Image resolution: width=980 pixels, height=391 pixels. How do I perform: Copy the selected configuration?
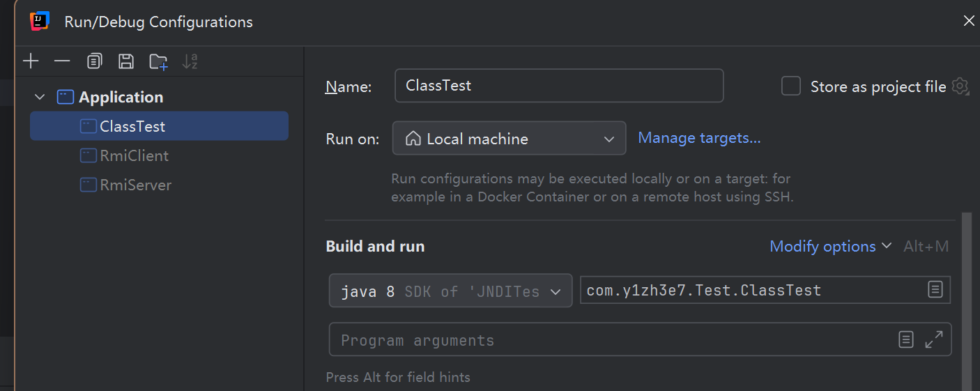coord(94,61)
